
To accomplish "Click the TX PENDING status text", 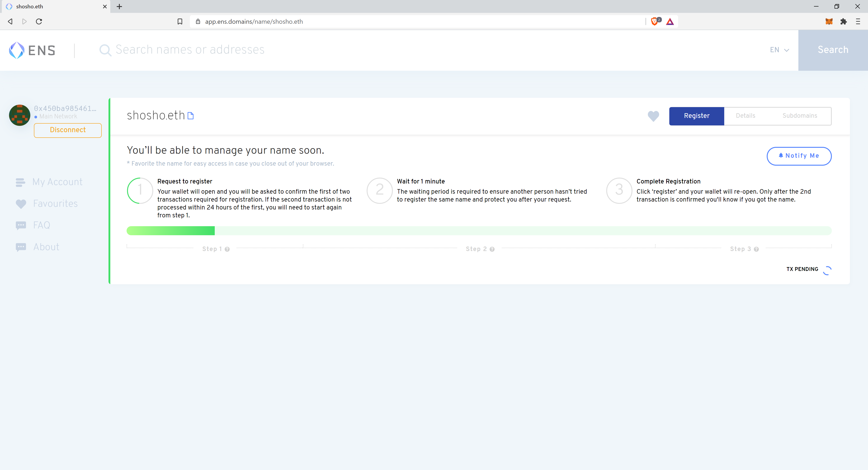I will coord(802,269).
